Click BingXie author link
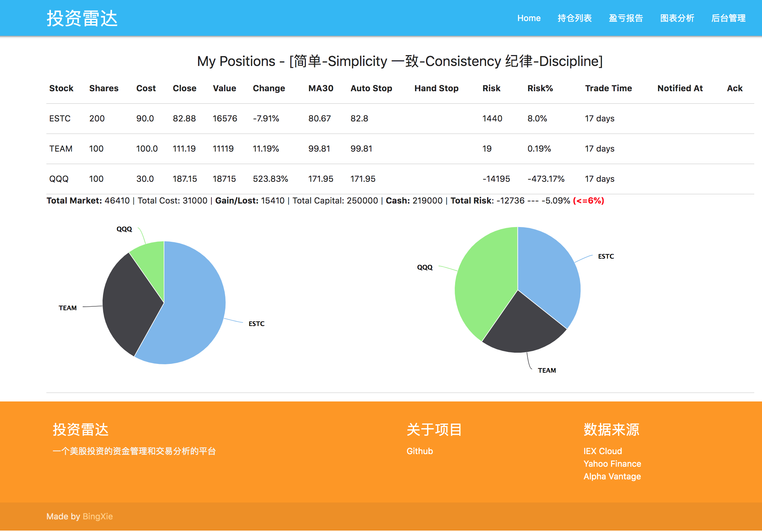 coord(98,516)
